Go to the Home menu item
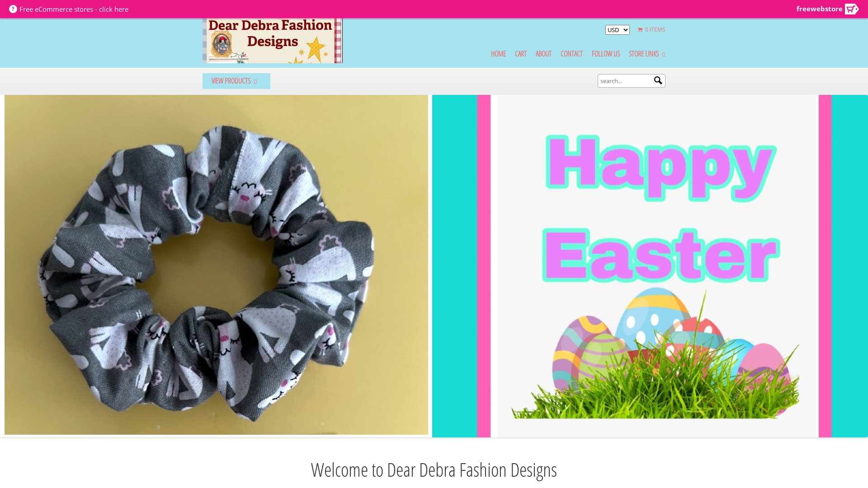 coord(498,54)
